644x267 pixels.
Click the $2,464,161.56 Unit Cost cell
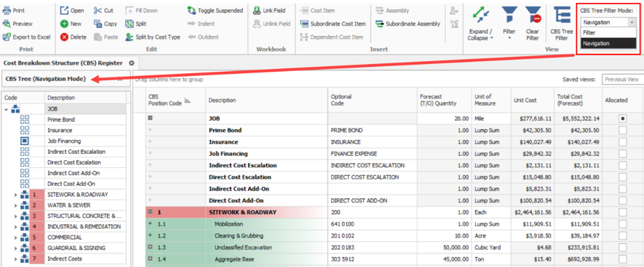[x=533, y=212]
